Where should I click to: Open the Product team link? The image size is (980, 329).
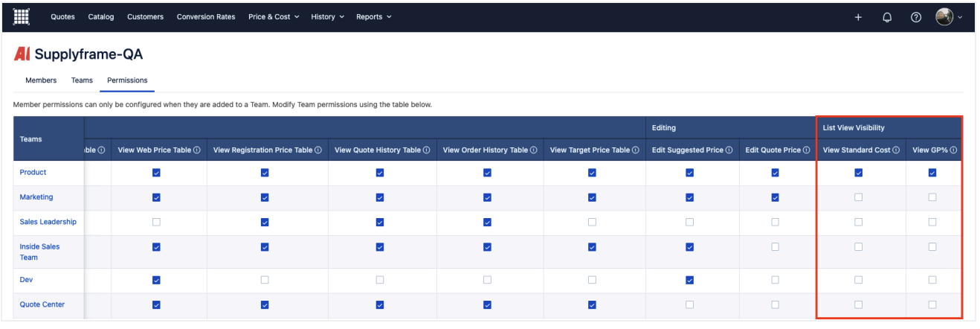[x=33, y=173]
